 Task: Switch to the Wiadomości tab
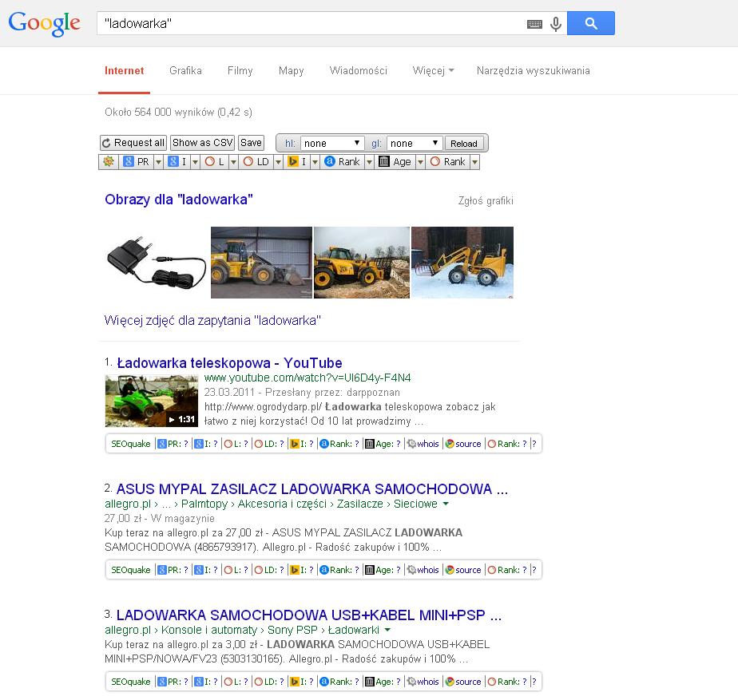coord(358,70)
